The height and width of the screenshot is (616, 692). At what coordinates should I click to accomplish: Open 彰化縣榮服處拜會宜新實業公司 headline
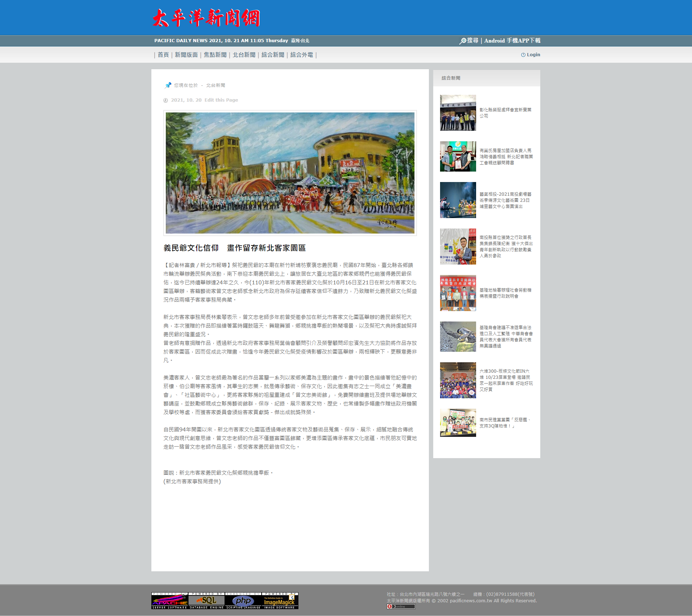point(505,113)
